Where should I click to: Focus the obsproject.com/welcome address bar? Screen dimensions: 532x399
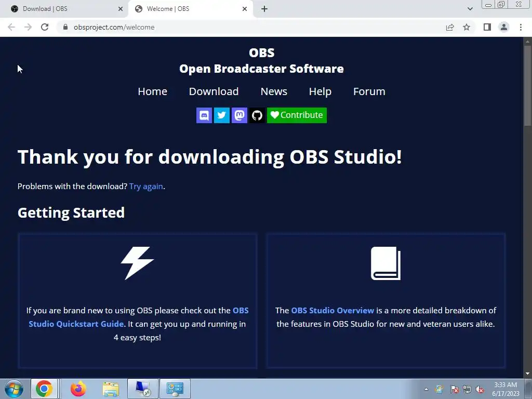(x=114, y=27)
